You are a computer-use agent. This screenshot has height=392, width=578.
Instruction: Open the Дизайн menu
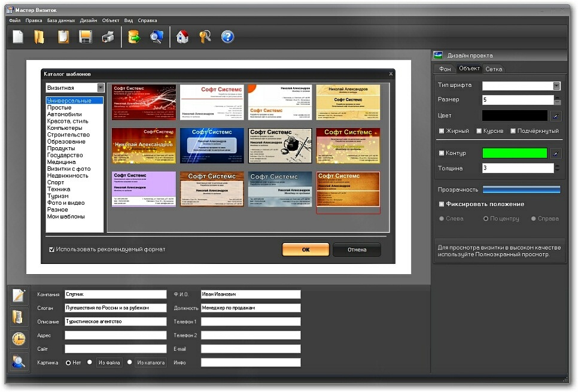pyautogui.click(x=88, y=20)
